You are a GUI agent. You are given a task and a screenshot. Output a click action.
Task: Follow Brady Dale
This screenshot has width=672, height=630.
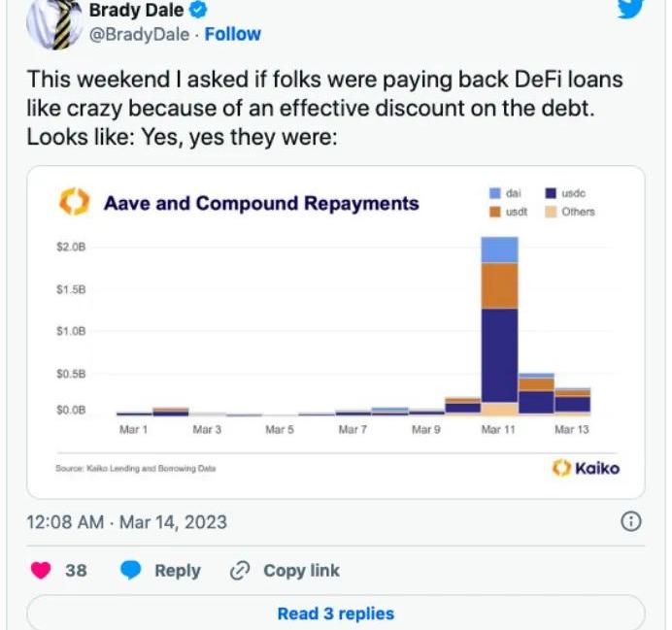[233, 34]
